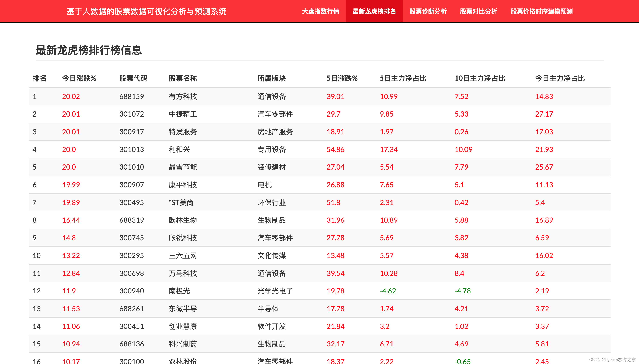Click today's change value 10.94

click(x=71, y=344)
